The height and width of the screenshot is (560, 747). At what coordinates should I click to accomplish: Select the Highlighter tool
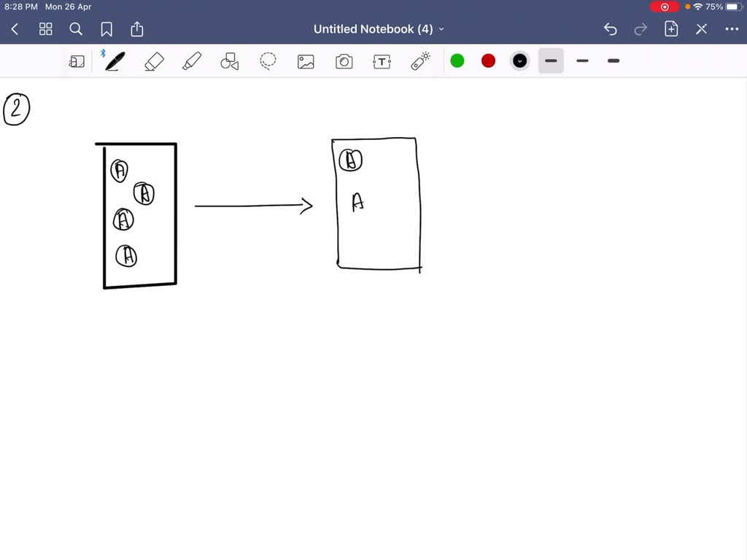pyautogui.click(x=192, y=61)
